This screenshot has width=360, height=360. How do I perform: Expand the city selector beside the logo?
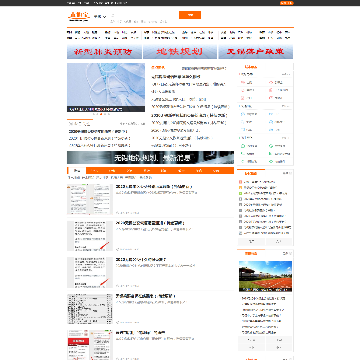point(100,16)
